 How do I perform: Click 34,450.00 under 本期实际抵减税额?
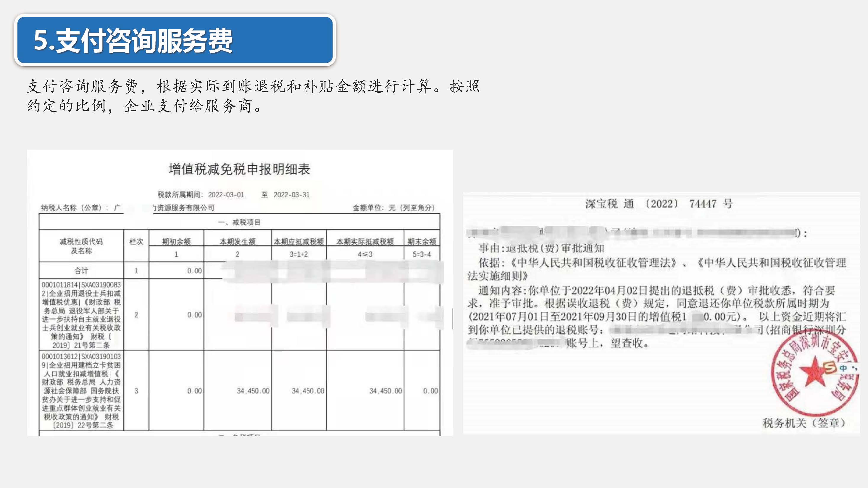385,391
